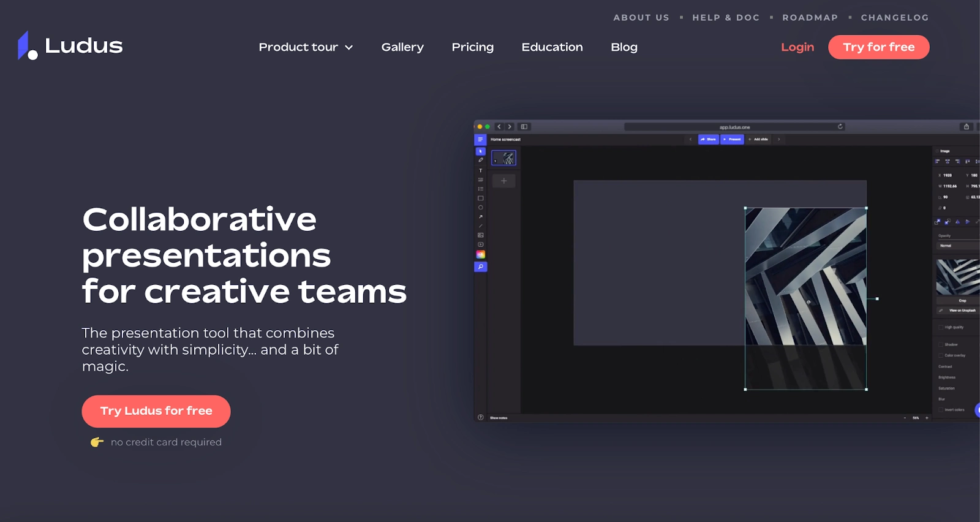Click Add slide in the editor top bar
The height and width of the screenshot is (522, 980).
(758, 140)
